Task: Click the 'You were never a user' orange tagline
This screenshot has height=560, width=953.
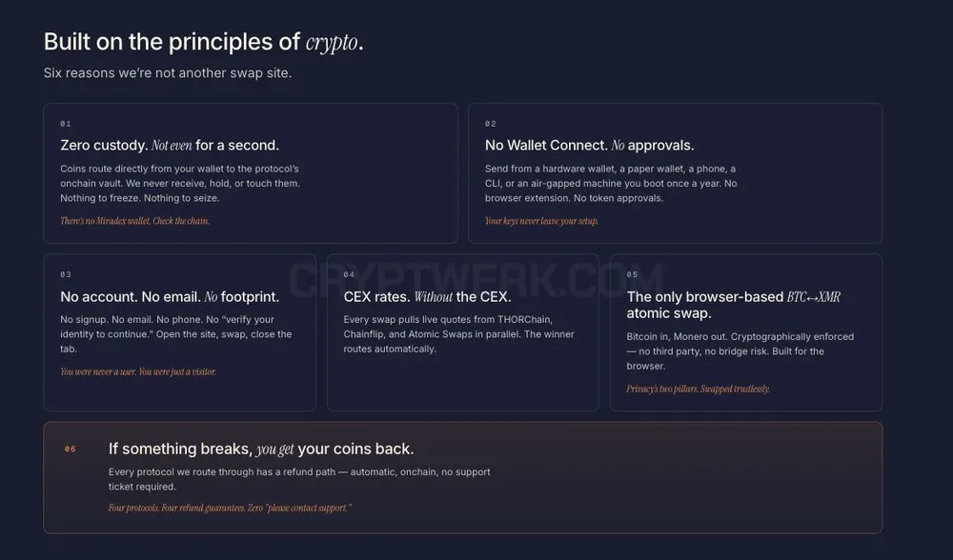Action: click(138, 371)
